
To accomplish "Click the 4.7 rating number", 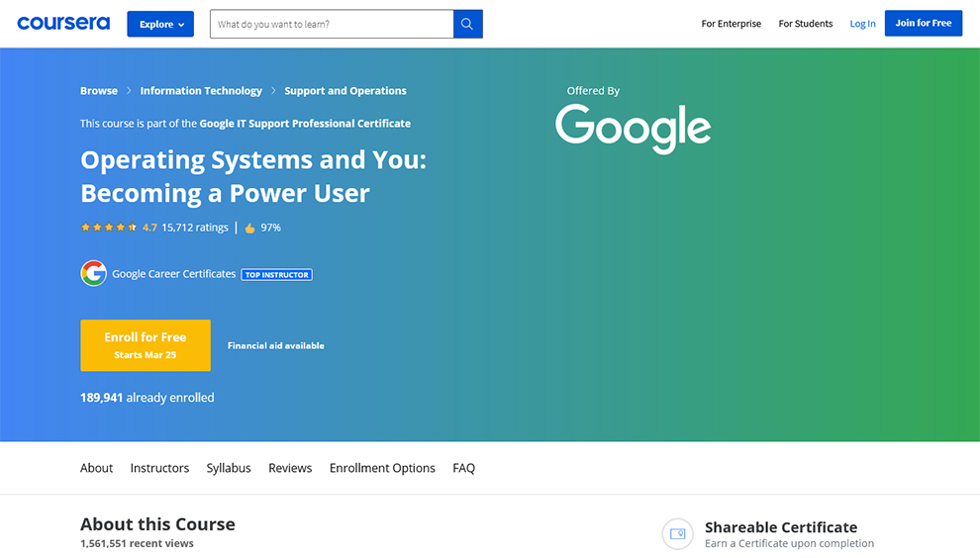I will [x=149, y=228].
